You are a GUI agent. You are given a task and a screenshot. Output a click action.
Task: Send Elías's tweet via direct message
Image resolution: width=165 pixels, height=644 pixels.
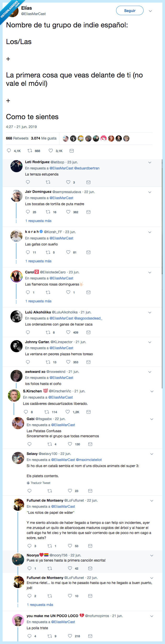click(x=72, y=151)
